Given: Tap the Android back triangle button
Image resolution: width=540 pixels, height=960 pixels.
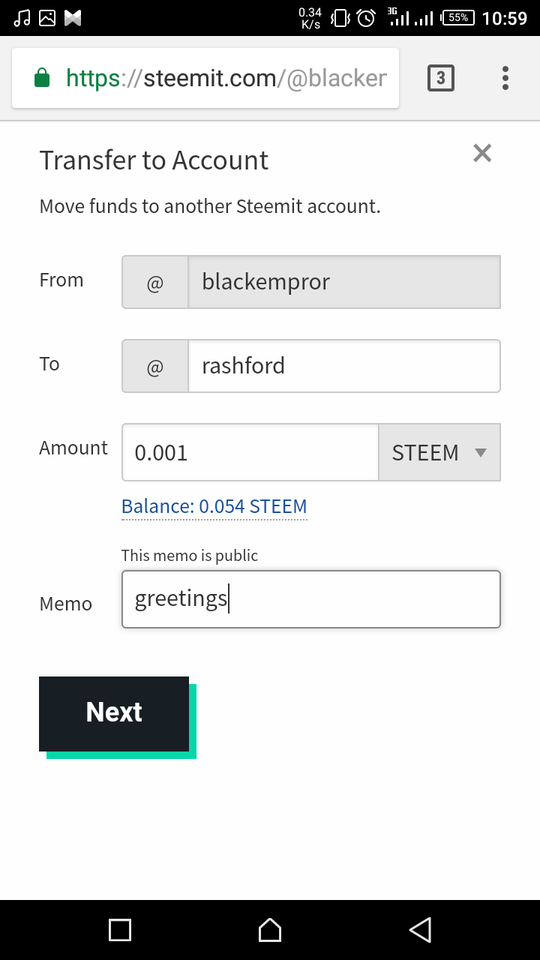Looking at the screenshot, I should point(421,930).
